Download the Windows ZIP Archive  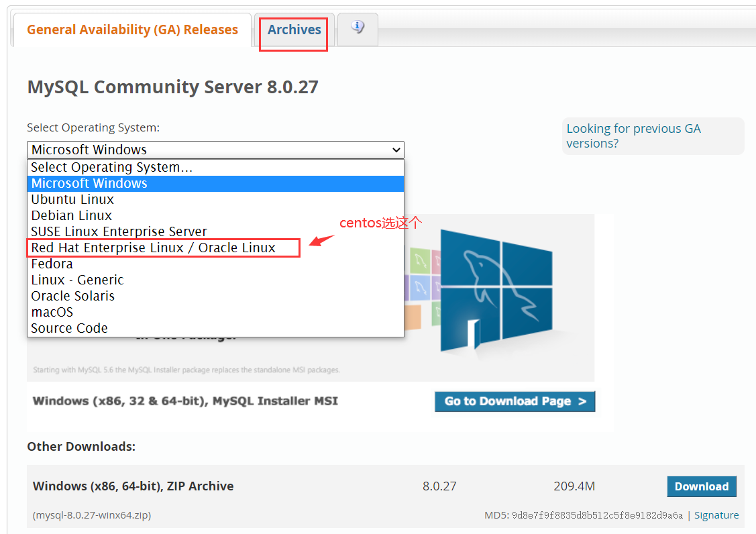click(702, 486)
